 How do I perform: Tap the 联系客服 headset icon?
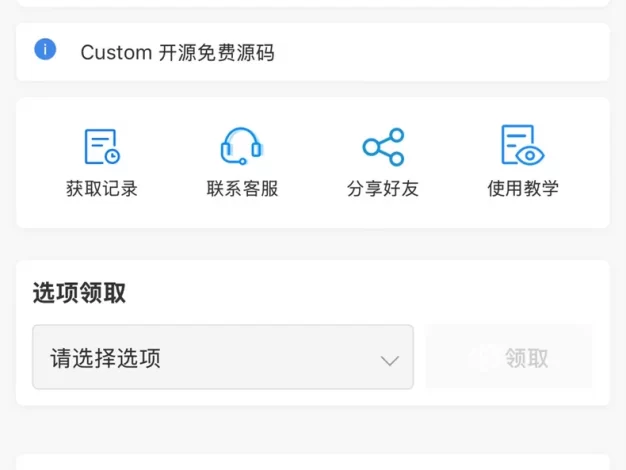[x=242, y=146]
